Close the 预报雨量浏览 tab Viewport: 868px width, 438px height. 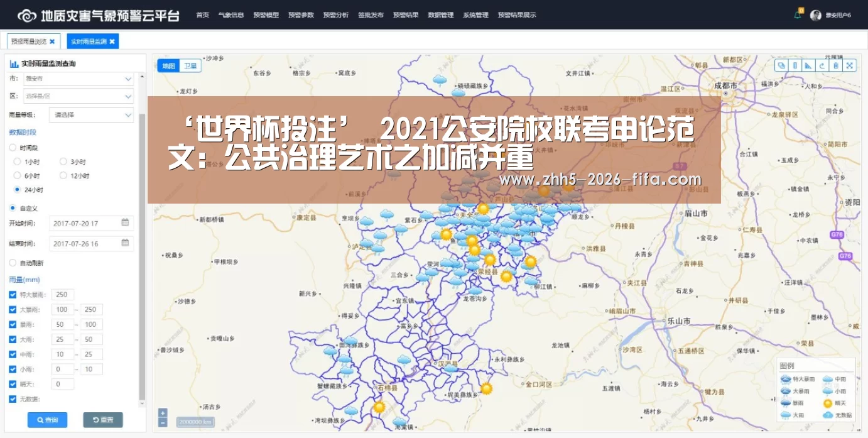pos(52,41)
